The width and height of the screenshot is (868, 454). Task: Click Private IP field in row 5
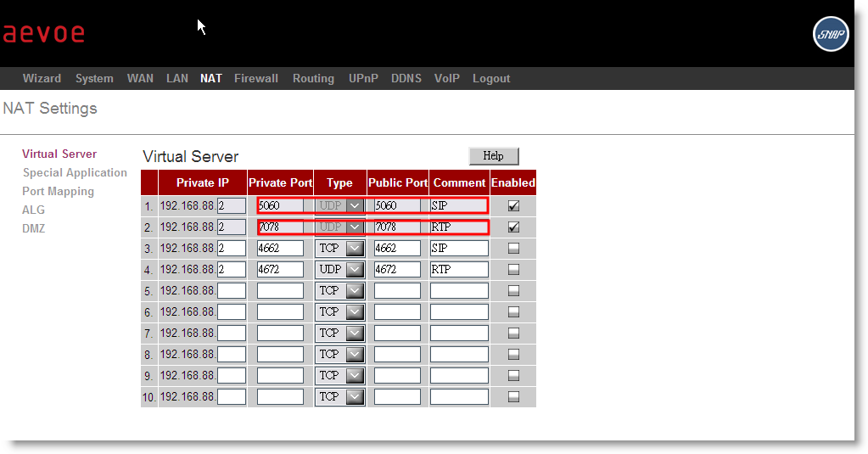pos(232,291)
